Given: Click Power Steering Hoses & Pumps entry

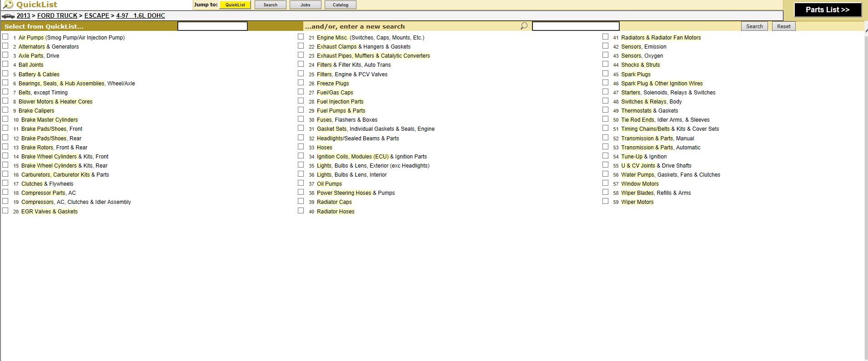Looking at the screenshot, I should [x=356, y=193].
